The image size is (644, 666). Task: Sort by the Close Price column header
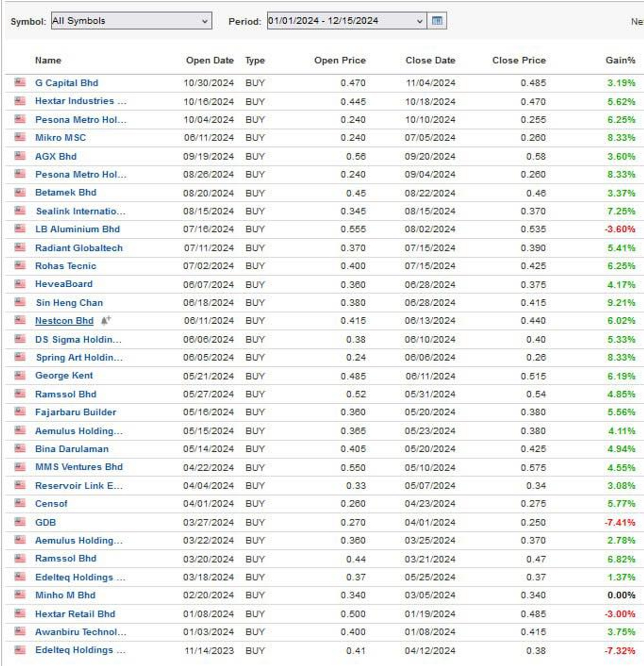(519, 60)
